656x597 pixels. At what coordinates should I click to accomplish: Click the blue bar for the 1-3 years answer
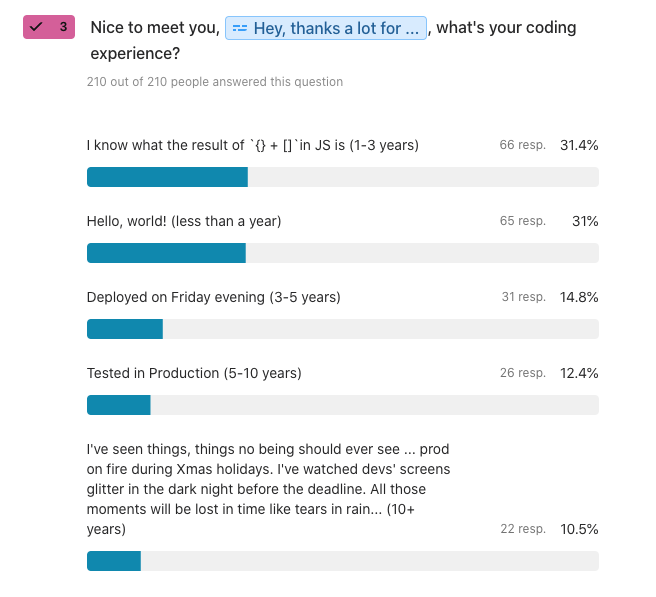(x=167, y=177)
